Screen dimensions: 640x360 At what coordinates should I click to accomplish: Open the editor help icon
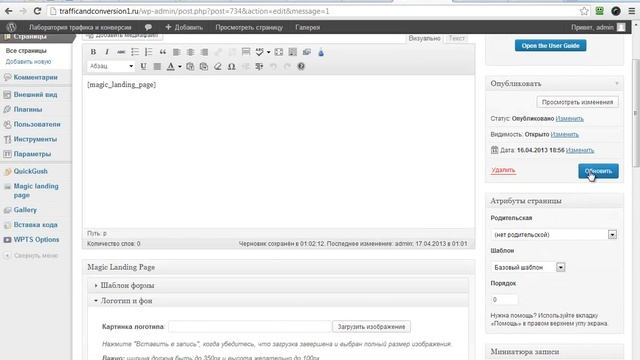(x=301, y=66)
